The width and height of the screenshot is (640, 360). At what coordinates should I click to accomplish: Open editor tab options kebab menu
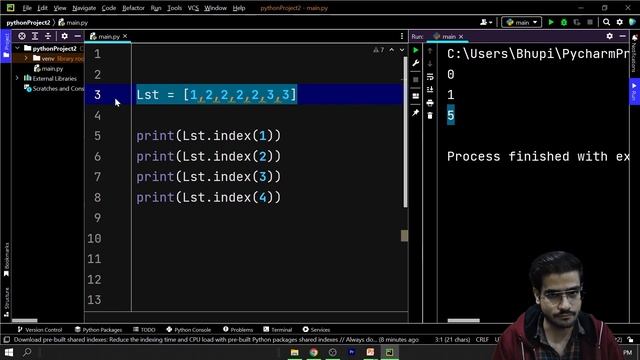[402, 36]
